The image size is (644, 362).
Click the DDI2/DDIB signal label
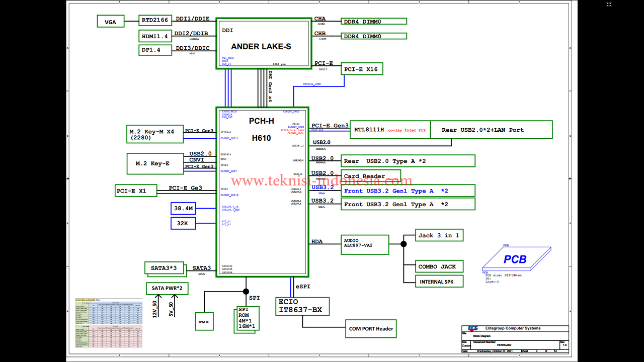[191, 33]
